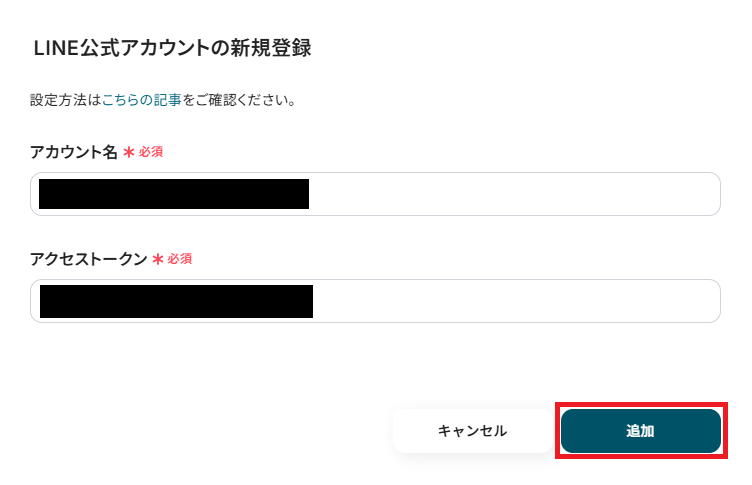Click the 必須 badge next to アカウント名
The height and width of the screenshot is (485, 752).
tap(151, 152)
